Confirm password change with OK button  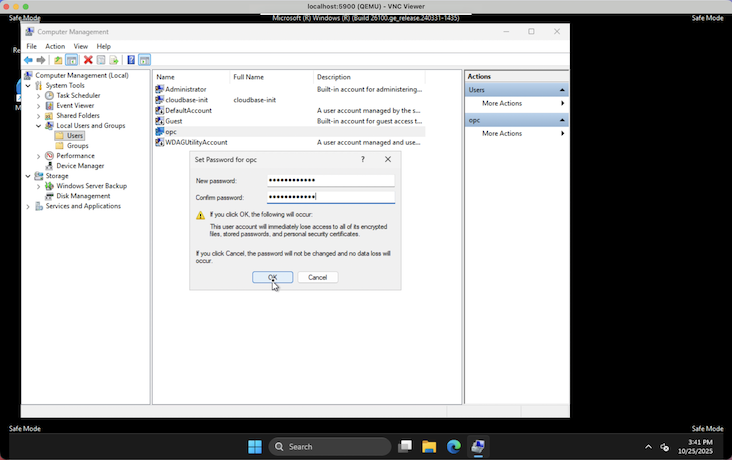coord(272,277)
